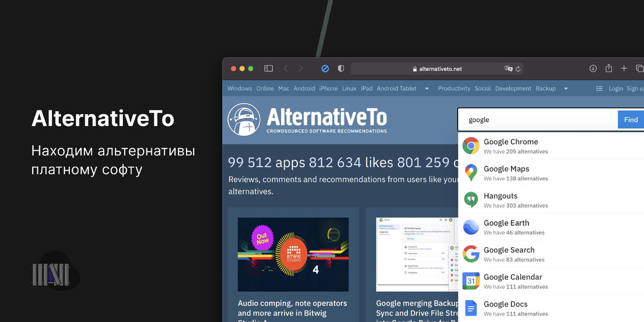
Task: Open the privacy shield report icon
Action: click(341, 69)
